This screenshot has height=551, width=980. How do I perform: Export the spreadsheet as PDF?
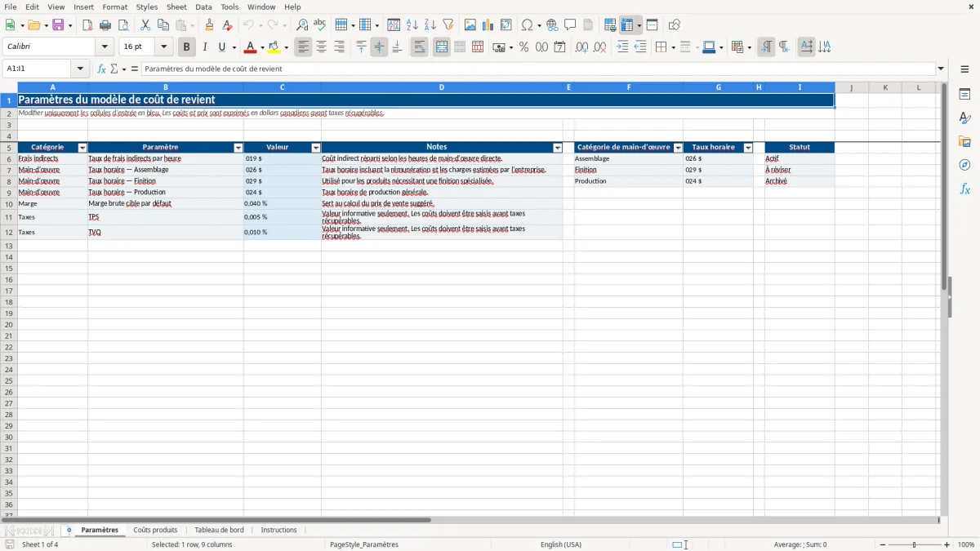tap(87, 25)
